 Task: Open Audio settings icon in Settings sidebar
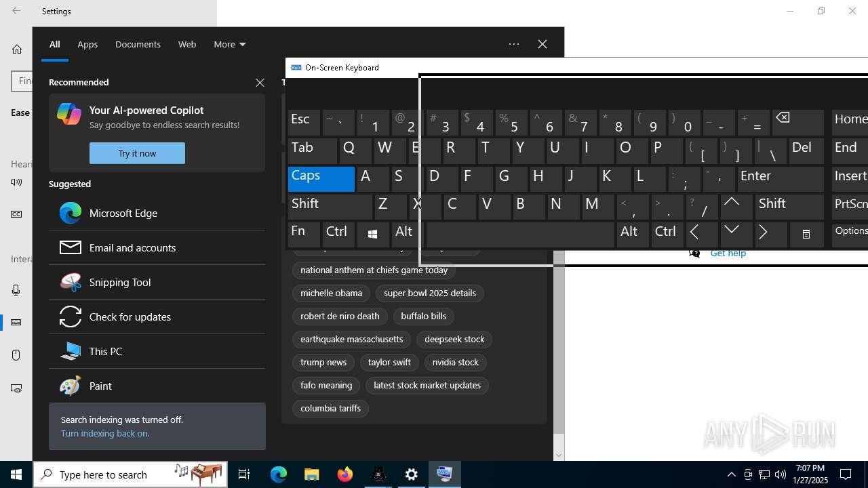point(16,182)
